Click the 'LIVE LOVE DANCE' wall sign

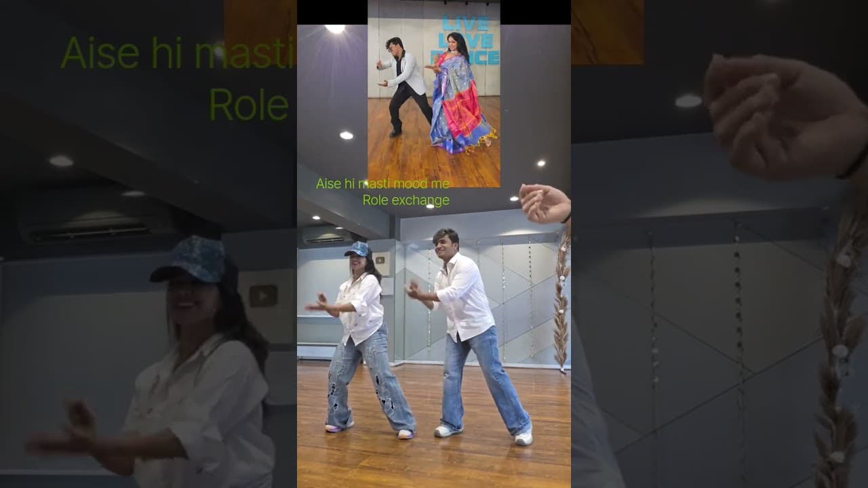pos(469,40)
